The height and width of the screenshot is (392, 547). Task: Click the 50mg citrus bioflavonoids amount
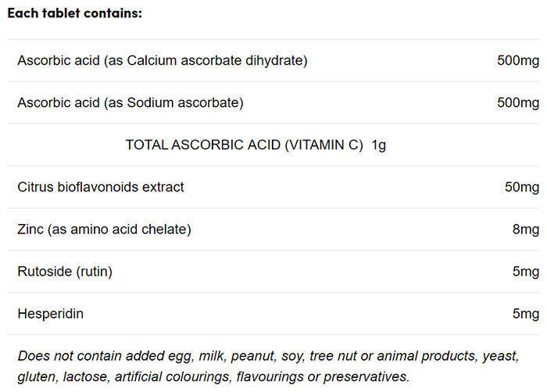pos(521,187)
